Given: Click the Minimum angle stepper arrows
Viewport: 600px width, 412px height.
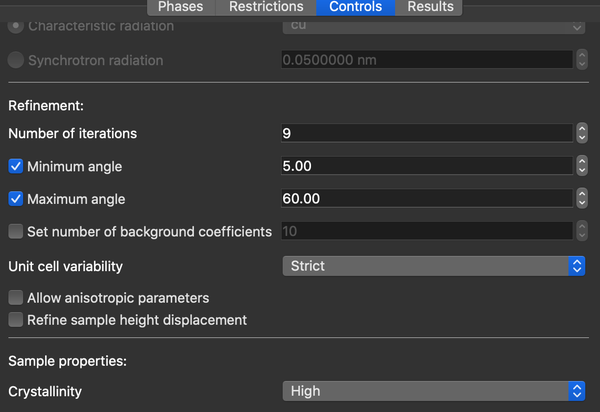Looking at the screenshot, I should coord(581,166).
